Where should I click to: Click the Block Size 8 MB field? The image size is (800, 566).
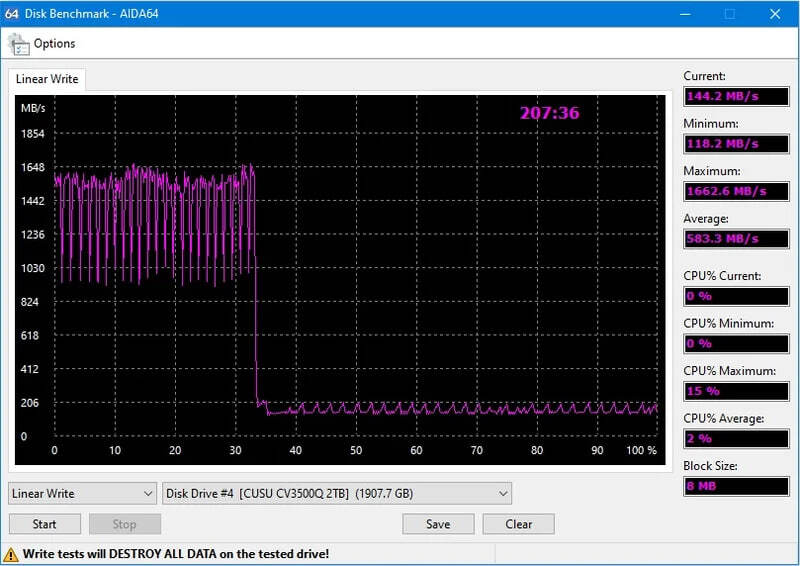click(x=735, y=486)
